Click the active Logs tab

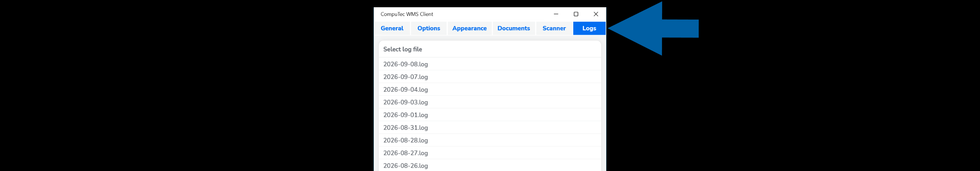pos(589,28)
